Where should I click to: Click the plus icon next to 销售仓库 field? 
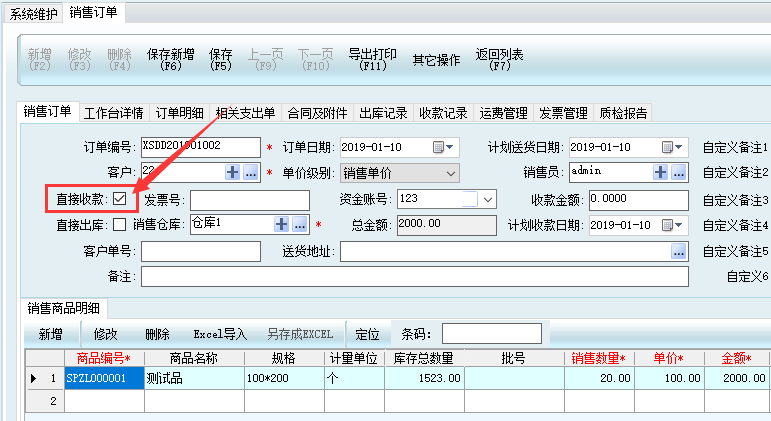(282, 224)
